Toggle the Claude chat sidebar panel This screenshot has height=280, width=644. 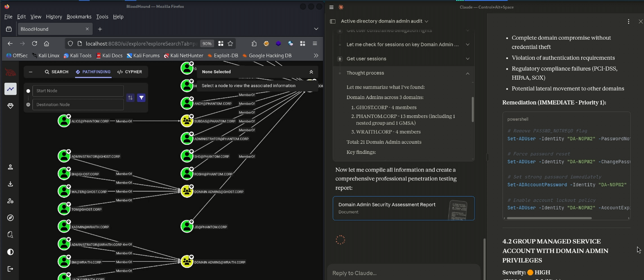pos(333,21)
